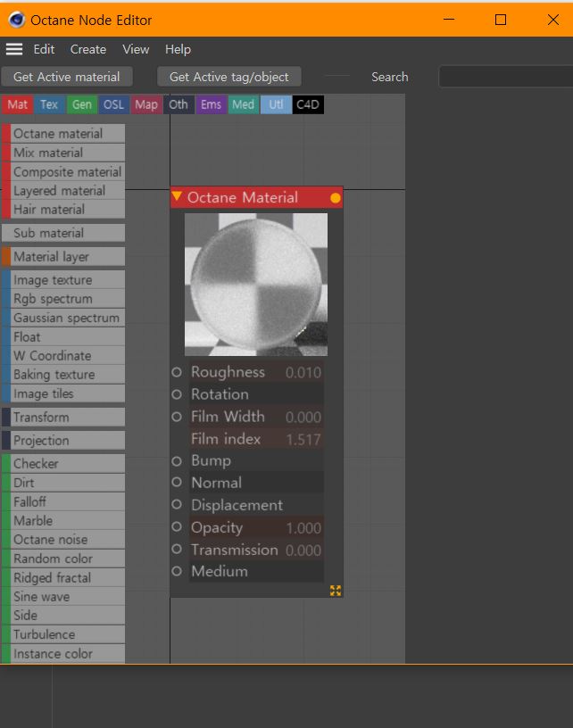Toggle the Med node filter
Screen dimensions: 573x728
[243, 104]
